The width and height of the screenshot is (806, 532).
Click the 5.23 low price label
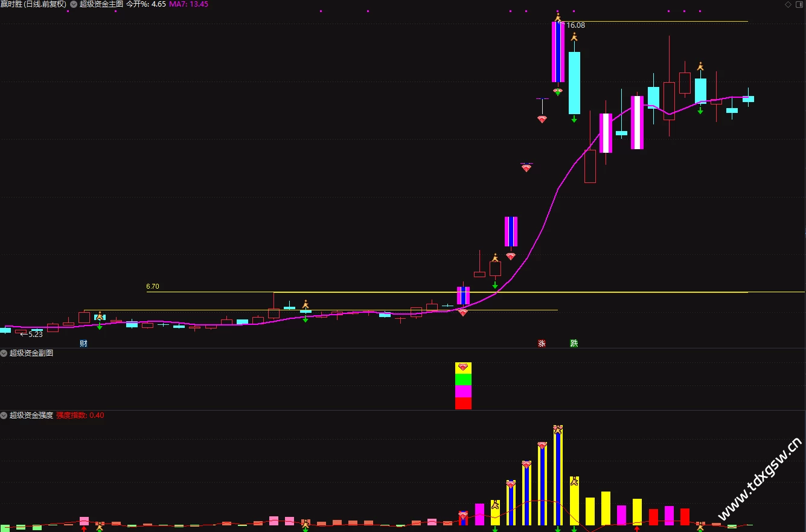(36, 334)
